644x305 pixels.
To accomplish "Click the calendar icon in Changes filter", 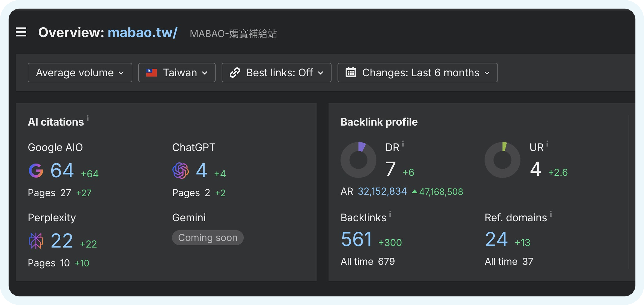I will click(351, 73).
